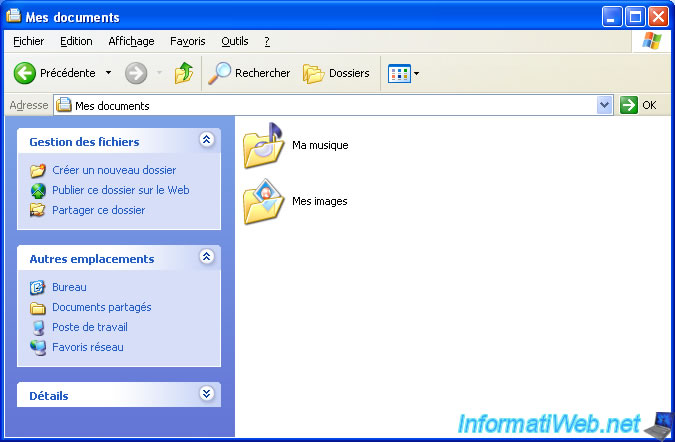Image resolution: width=675 pixels, height=442 pixels.
Task: Expand the address bar dropdown list
Action: [604, 105]
